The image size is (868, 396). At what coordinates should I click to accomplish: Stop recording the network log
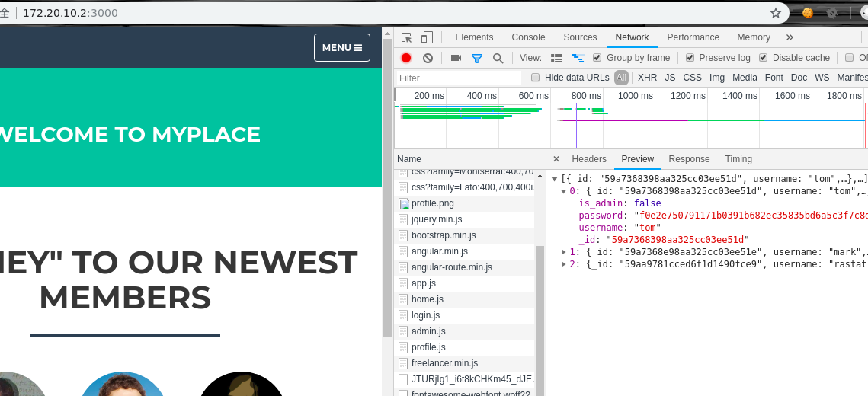pos(406,58)
